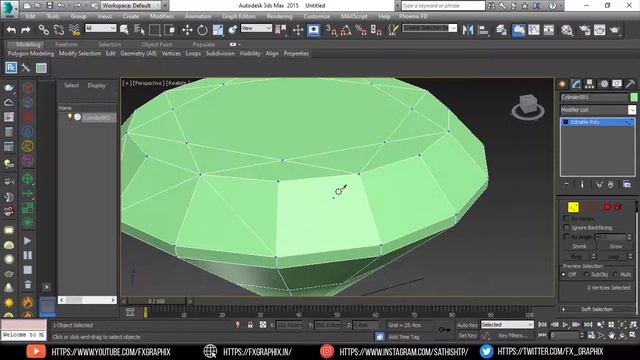Pick the Rectangular Selection Region tool

tap(154, 30)
